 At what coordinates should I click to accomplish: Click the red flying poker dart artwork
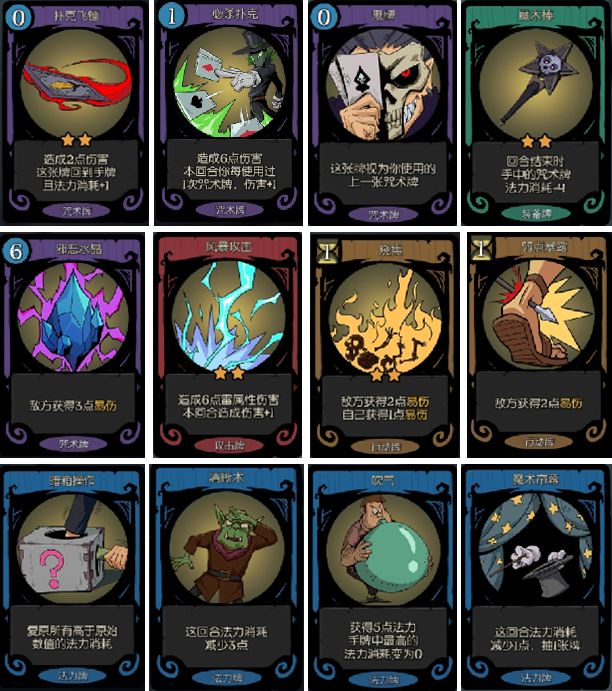click(x=76, y=84)
